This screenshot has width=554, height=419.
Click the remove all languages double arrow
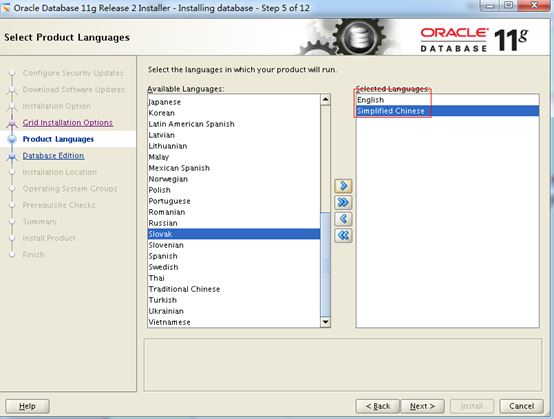343,235
